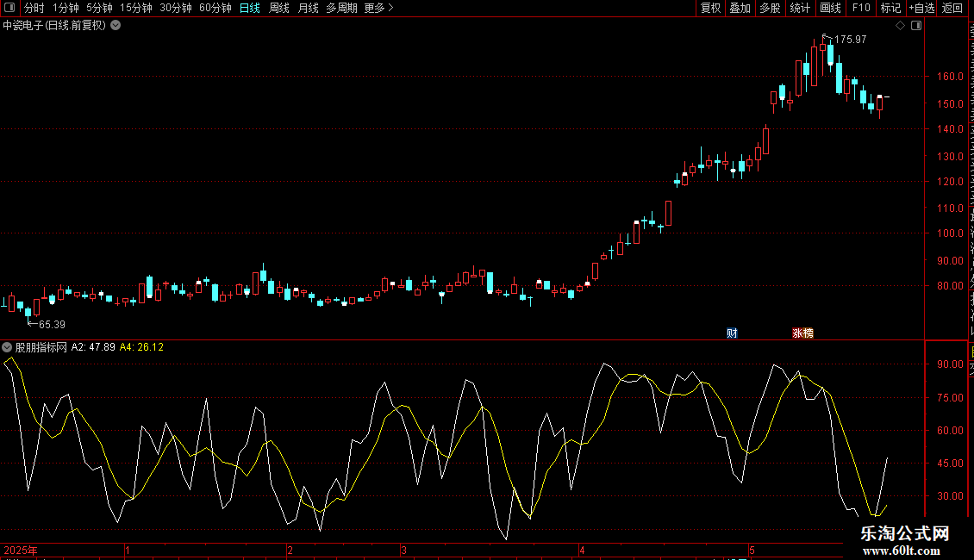Screen dimensions: 974x560
Task: Select the 60分钟 period tab
Action: point(215,8)
